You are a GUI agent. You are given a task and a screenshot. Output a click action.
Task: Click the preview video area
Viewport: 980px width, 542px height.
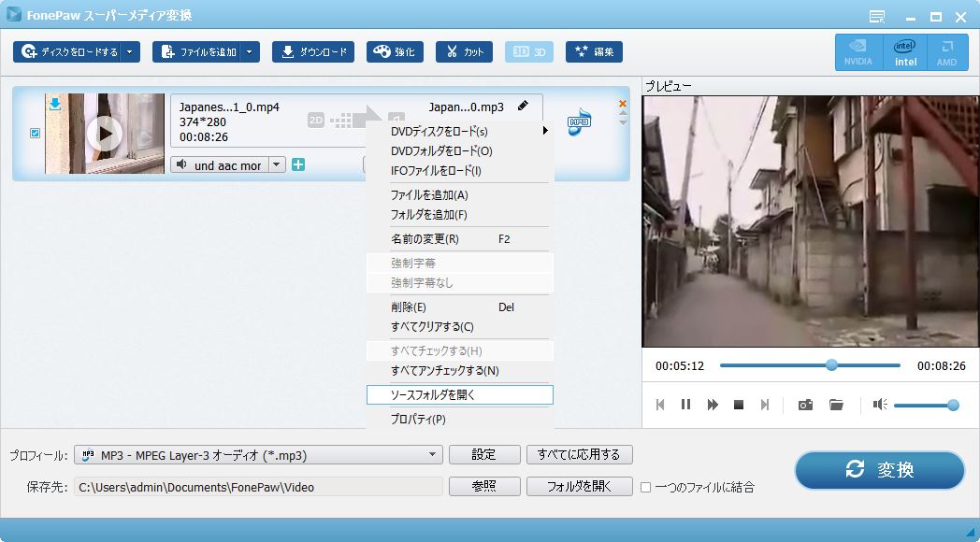click(x=811, y=221)
